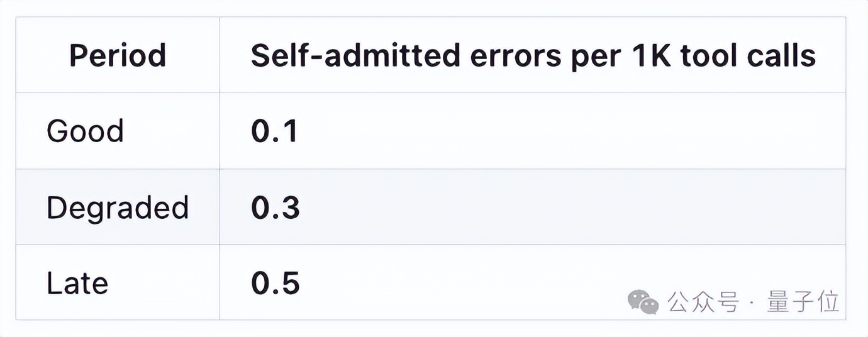Click the word "calls" in the header
The image size is (868, 337).
[781, 56]
